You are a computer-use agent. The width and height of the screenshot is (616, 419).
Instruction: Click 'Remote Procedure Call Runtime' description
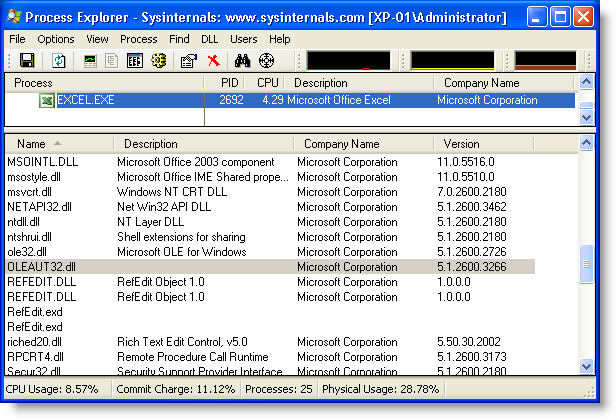192,357
